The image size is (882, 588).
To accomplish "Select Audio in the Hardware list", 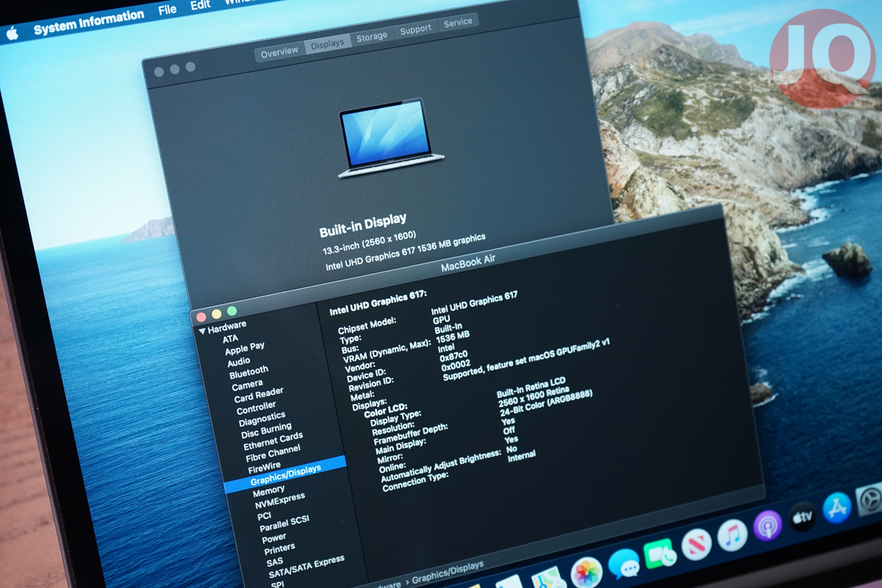I will point(239,362).
